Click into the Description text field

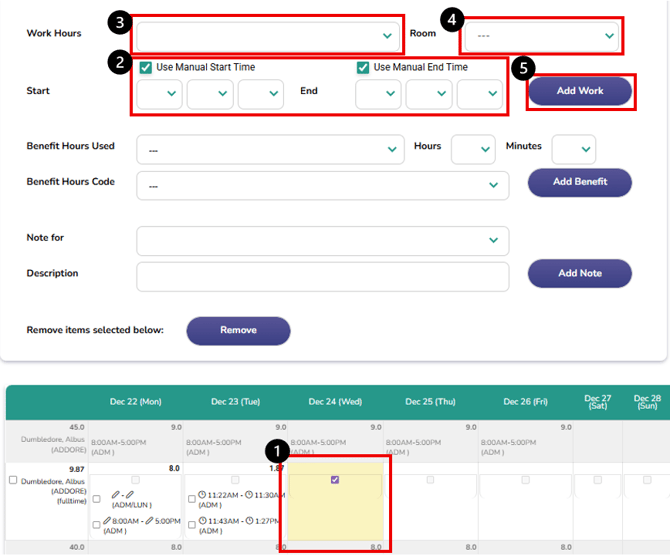(323, 276)
